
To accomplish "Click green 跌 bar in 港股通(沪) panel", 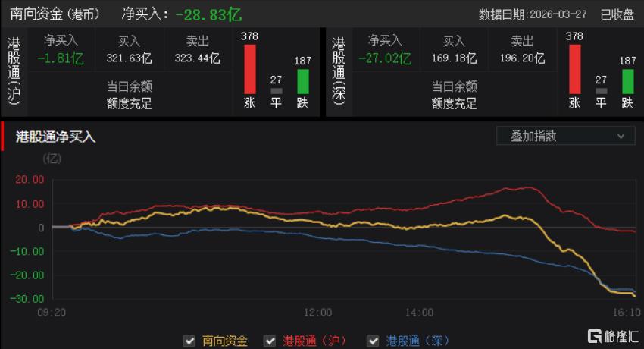I will [x=302, y=80].
